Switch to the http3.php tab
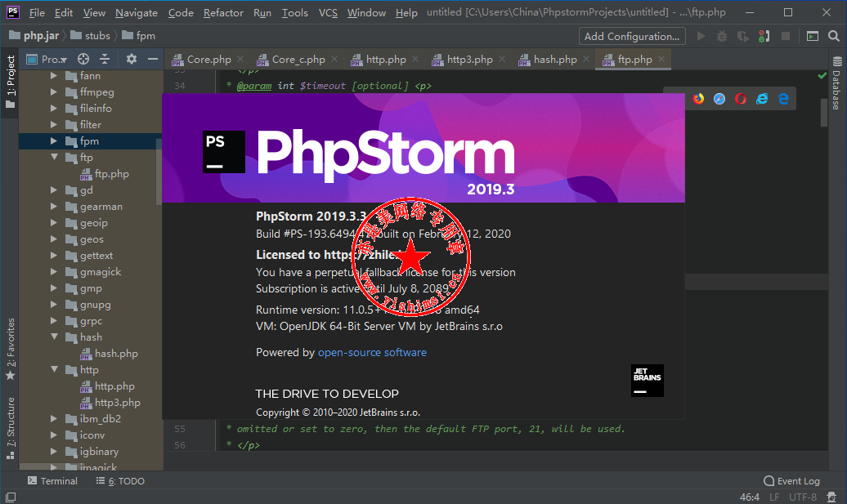This screenshot has height=504, width=847. point(469,60)
